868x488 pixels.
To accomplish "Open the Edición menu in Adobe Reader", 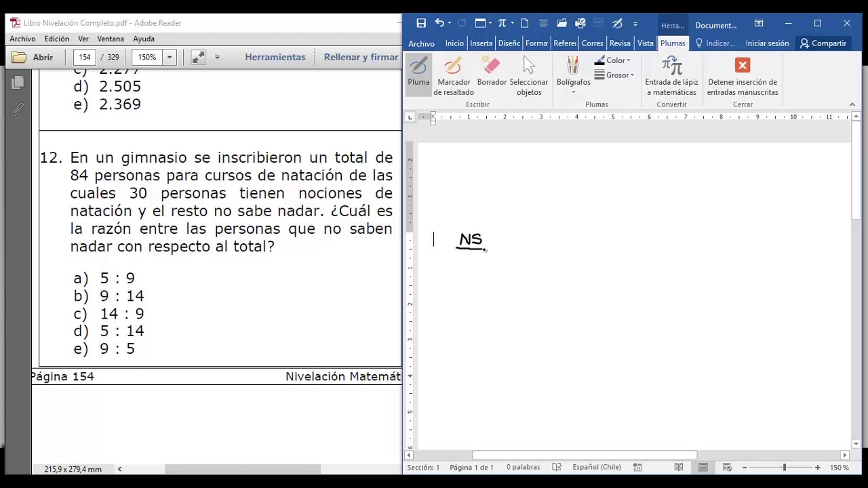I will click(57, 39).
